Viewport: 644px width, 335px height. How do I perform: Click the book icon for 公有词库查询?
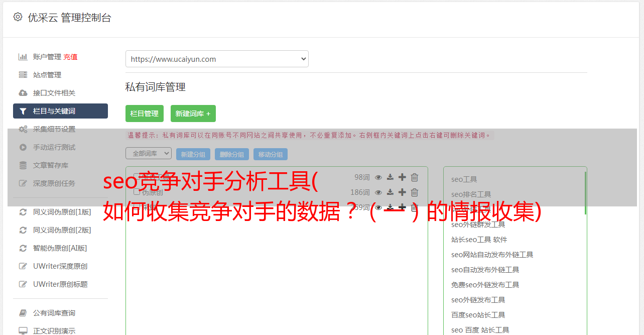click(x=23, y=313)
